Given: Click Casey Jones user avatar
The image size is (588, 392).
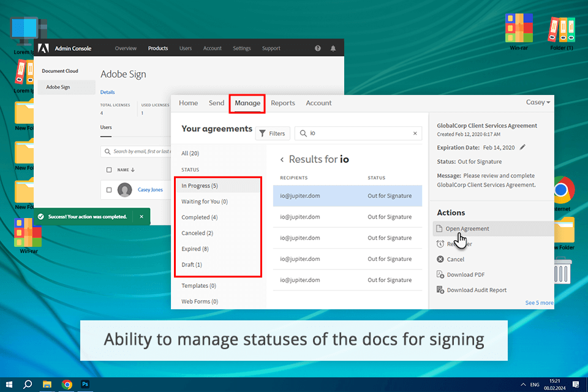Looking at the screenshot, I should (x=124, y=190).
